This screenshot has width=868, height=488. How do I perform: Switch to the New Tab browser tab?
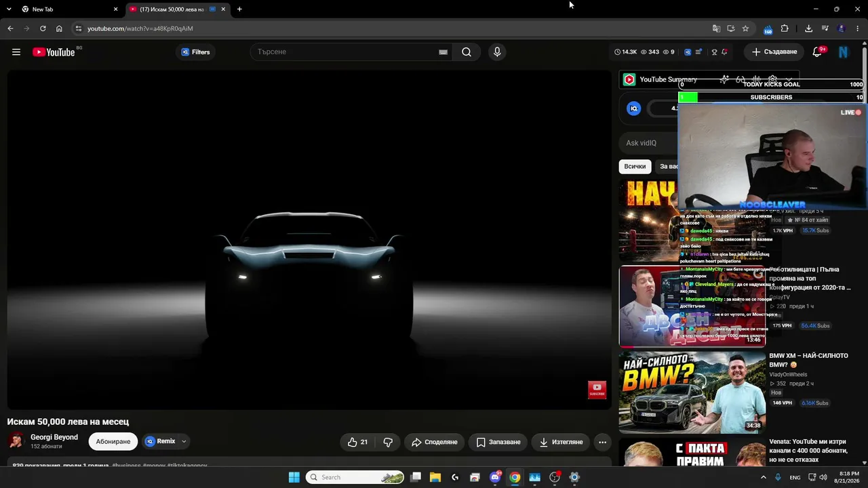point(69,9)
